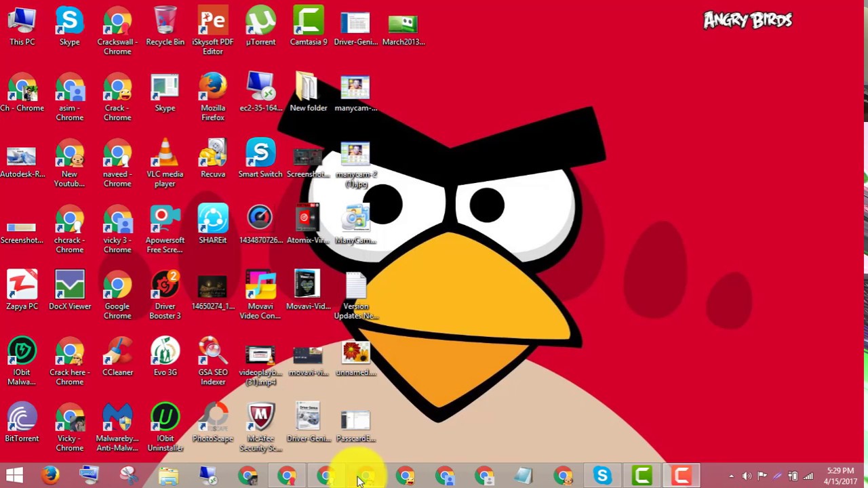Open Skype desktop shortcut with blue S logo
Viewport: 868px width, 488px height.
tap(69, 26)
